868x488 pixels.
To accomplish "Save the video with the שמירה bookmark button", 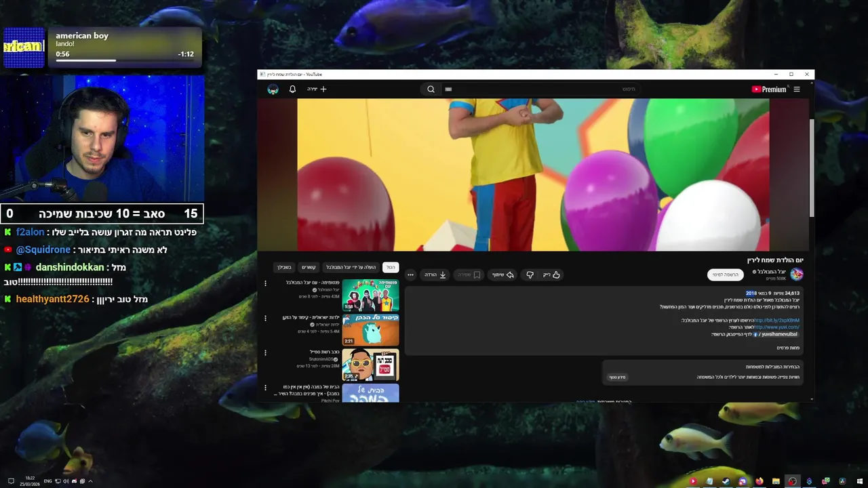I will point(469,274).
